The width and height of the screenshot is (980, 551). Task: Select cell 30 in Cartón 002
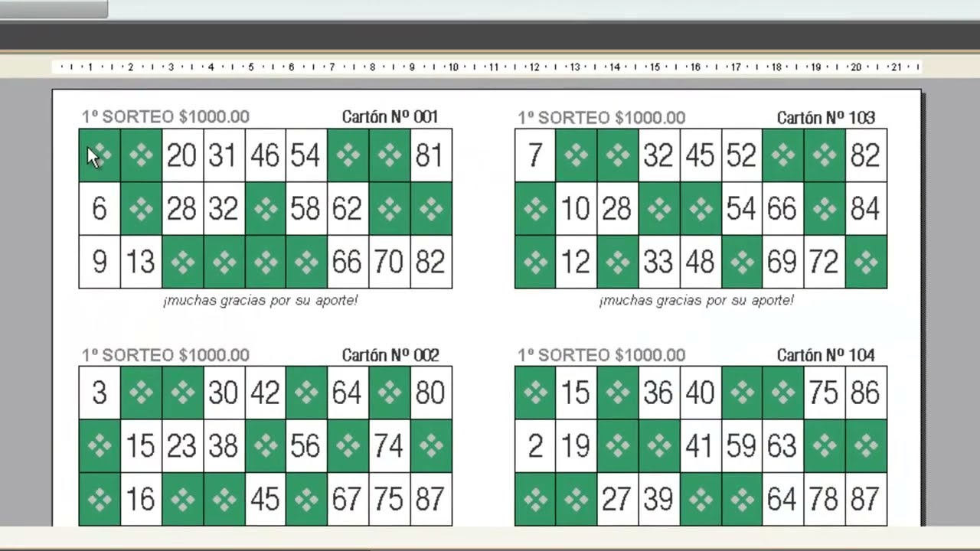[x=224, y=393]
